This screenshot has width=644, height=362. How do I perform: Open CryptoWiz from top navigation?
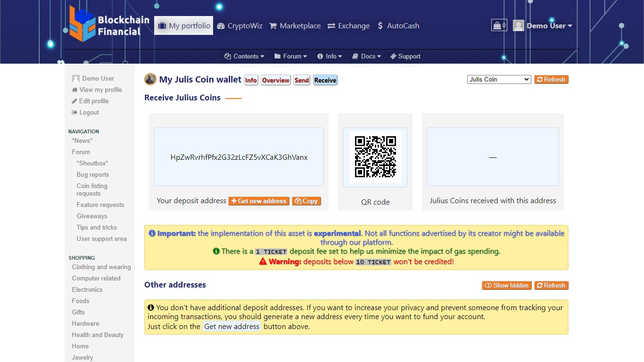[x=239, y=26]
